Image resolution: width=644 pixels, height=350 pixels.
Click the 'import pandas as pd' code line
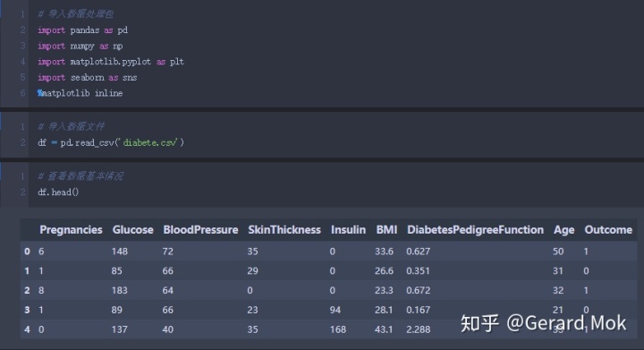tap(82, 30)
